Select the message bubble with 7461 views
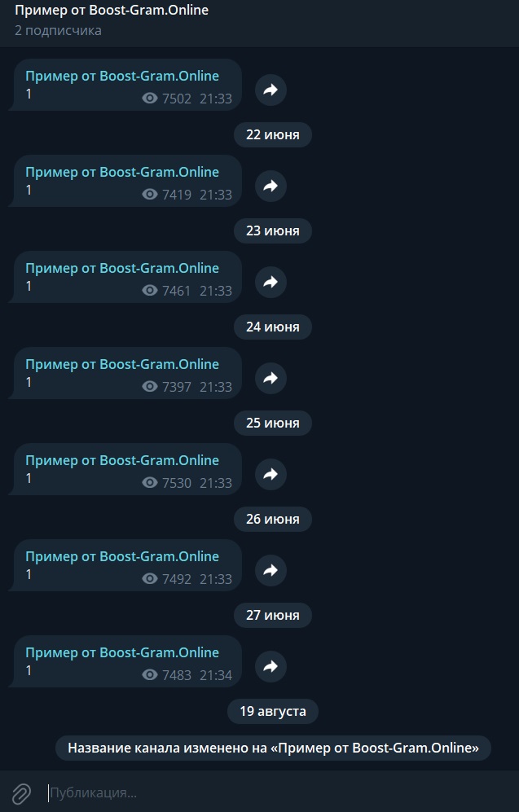 pyautogui.click(x=125, y=277)
